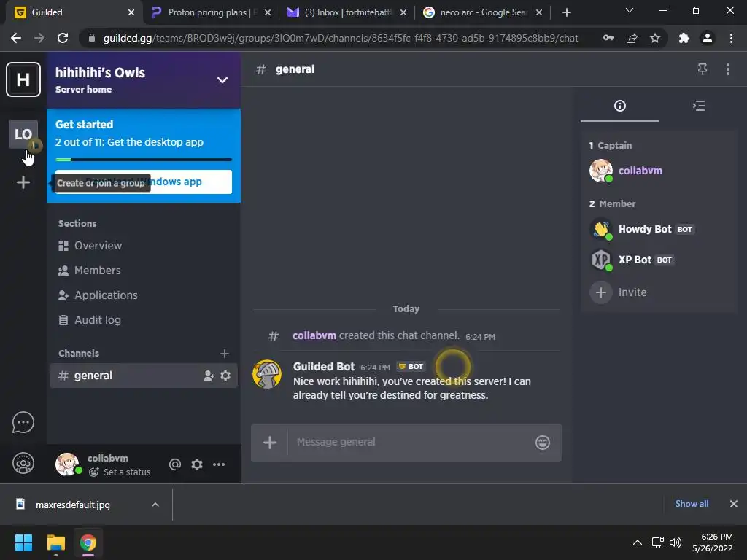747x560 pixels.
Task: Expand maxresdefault.jpg download options chevron
Action: click(x=155, y=505)
